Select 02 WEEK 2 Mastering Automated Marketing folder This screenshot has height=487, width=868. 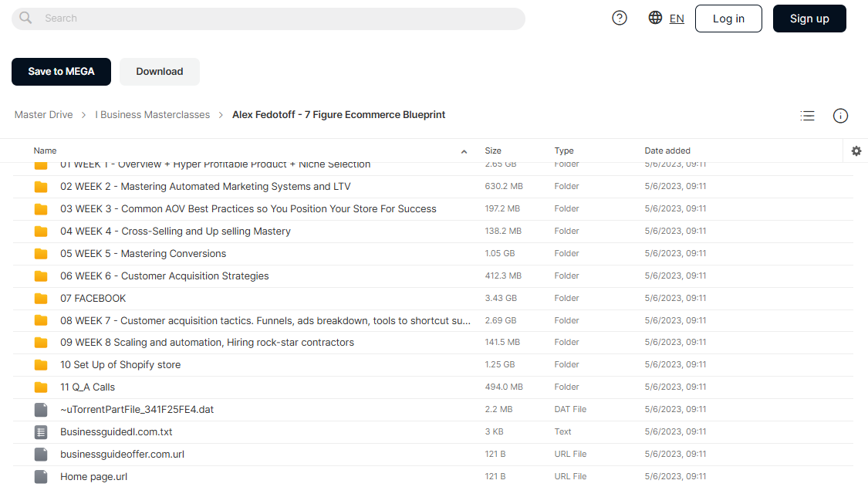point(205,187)
